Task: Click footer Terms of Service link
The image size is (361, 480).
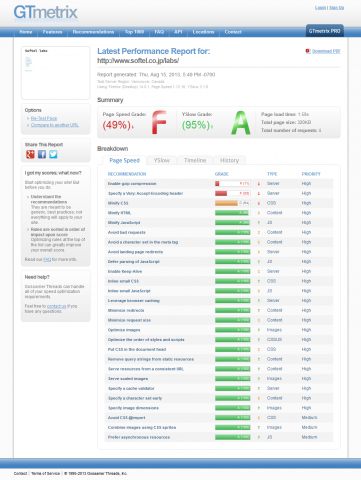Action: pos(45,473)
